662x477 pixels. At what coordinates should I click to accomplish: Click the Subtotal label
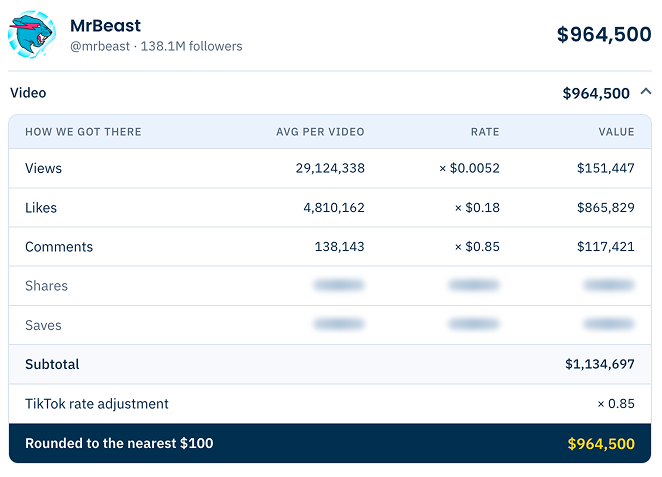52,364
